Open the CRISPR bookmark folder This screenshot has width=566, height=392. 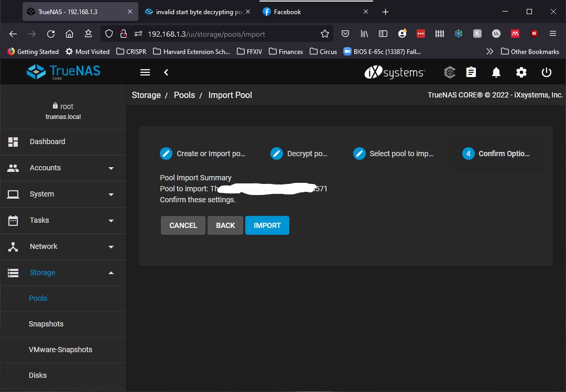click(x=132, y=51)
